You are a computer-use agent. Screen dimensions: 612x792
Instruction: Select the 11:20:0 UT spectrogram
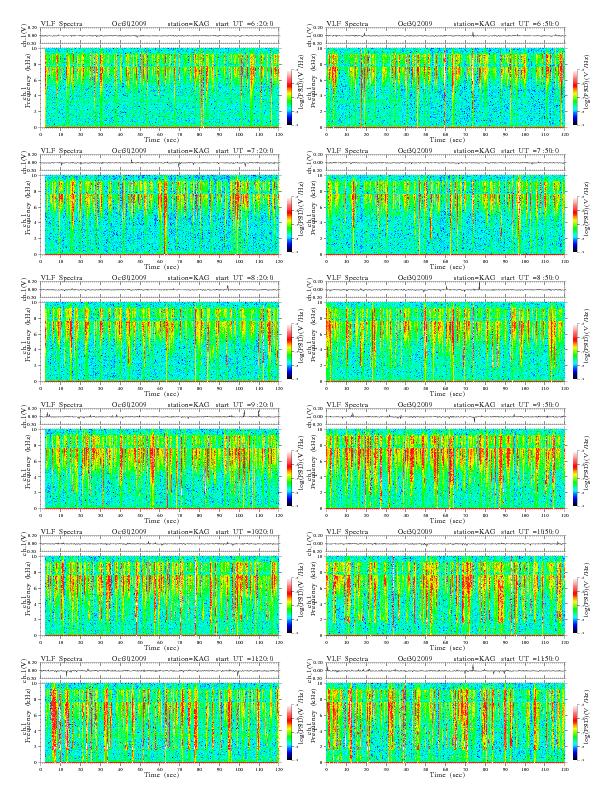click(x=160, y=723)
